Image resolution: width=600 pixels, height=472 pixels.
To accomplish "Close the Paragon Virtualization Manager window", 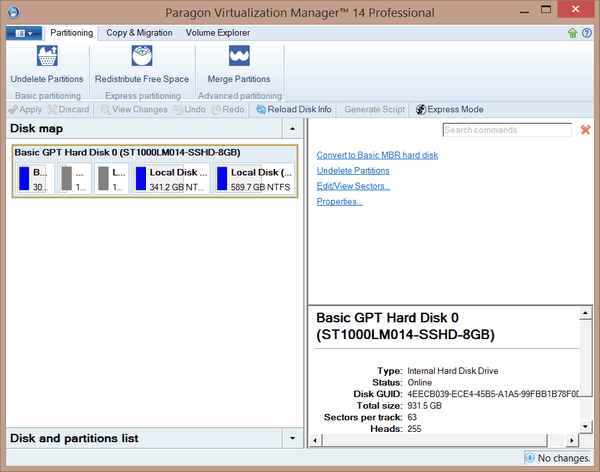I will click(x=575, y=9).
